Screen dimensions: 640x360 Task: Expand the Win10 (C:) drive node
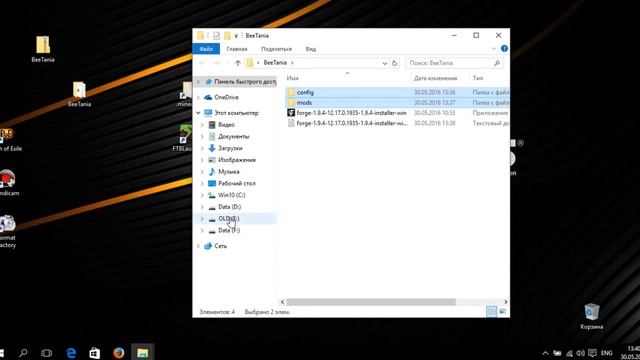pyautogui.click(x=202, y=196)
